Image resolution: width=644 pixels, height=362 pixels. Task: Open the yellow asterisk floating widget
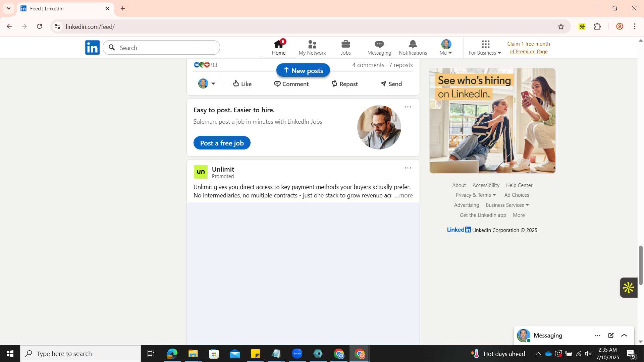click(x=629, y=288)
